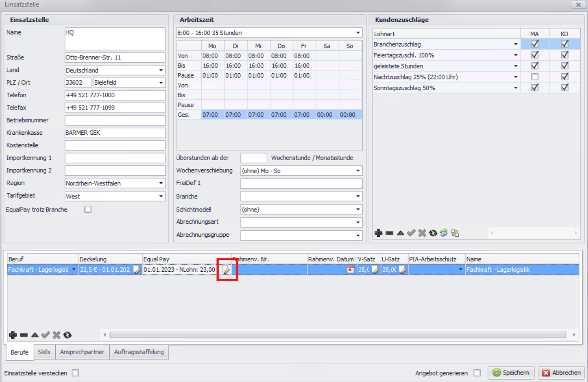
Task: Check the Angebot generieren box
Action: pyautogui.click(x=477, y=373)
